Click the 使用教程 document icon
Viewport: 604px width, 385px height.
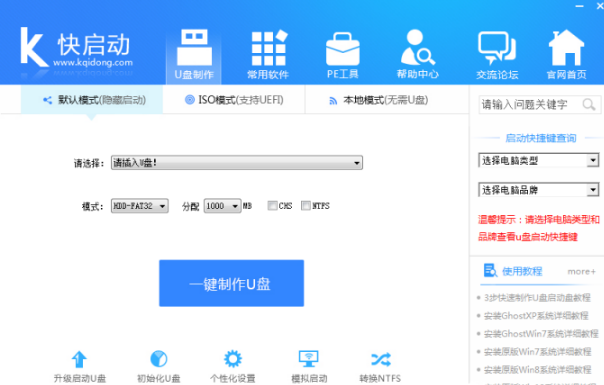[x=490, y=270]
